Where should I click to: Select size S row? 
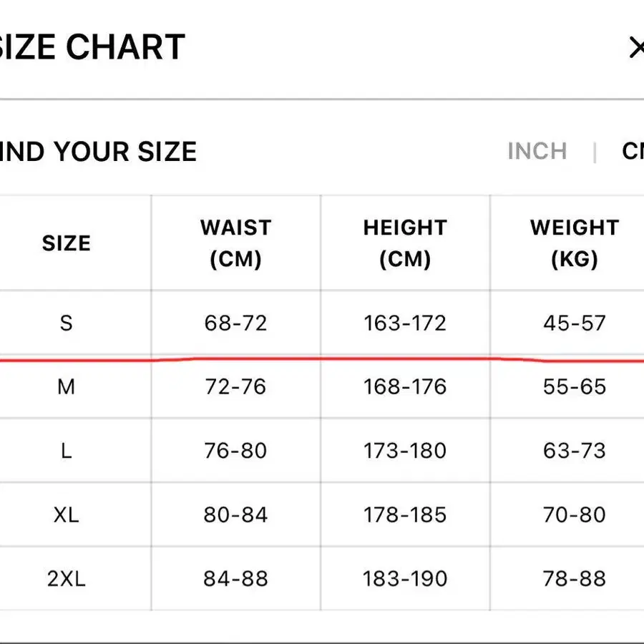click(66, 323)
